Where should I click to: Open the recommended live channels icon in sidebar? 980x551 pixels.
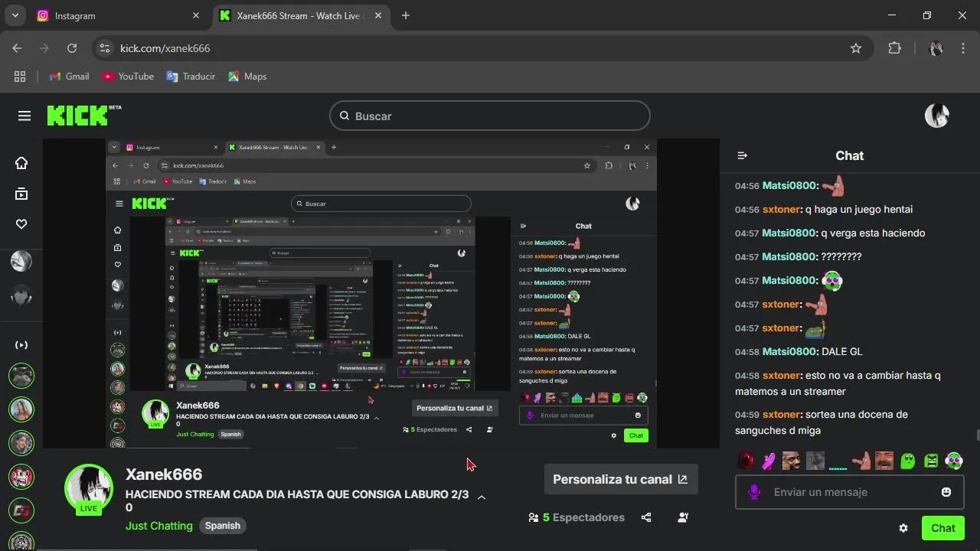point(21,345)
